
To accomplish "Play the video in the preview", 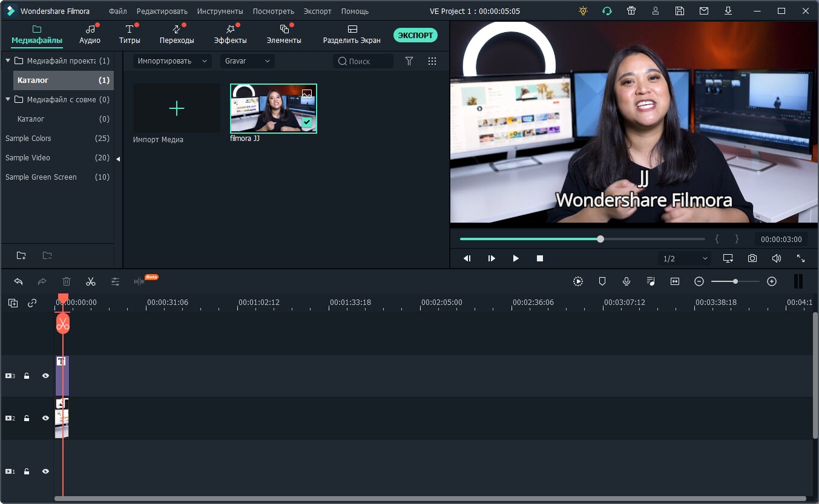I will coord(516,258).
